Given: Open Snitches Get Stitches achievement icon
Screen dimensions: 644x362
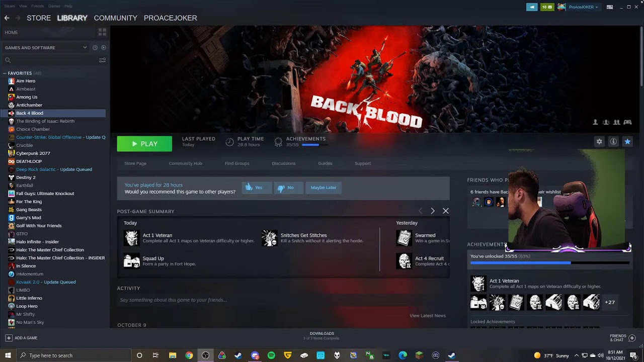Looking at the screenshot, I should coord(269,238).
